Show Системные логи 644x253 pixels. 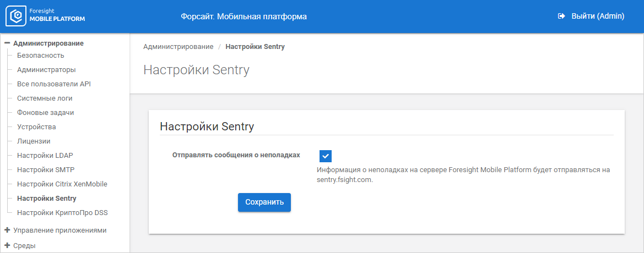pos(45,98)
